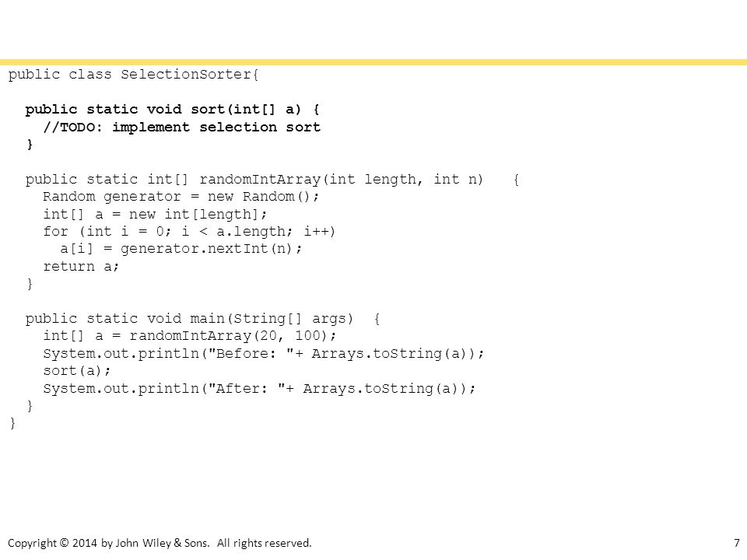This screenshot has width=747, height=560.
Task: Click the println After statement
Action: [259, 389]
